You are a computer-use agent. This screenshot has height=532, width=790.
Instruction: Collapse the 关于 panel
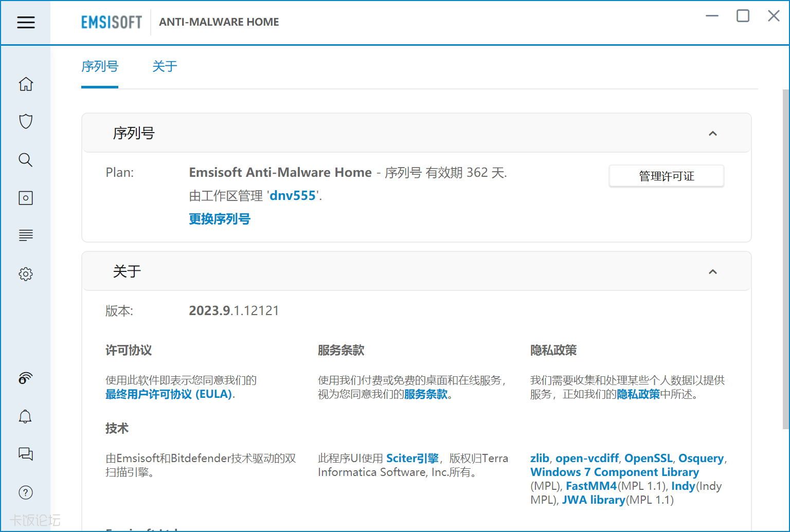click(712, 272)
